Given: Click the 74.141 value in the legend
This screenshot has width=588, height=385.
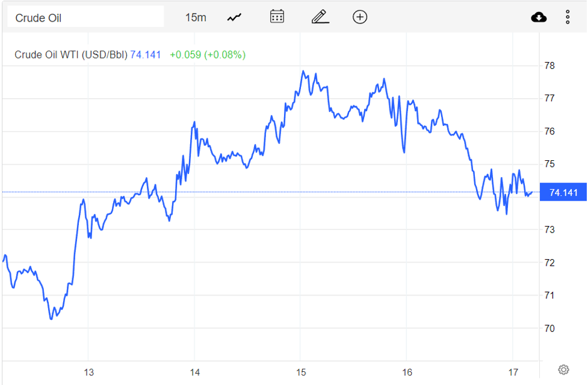Looking at the screenshot, I should coord(146,55).
